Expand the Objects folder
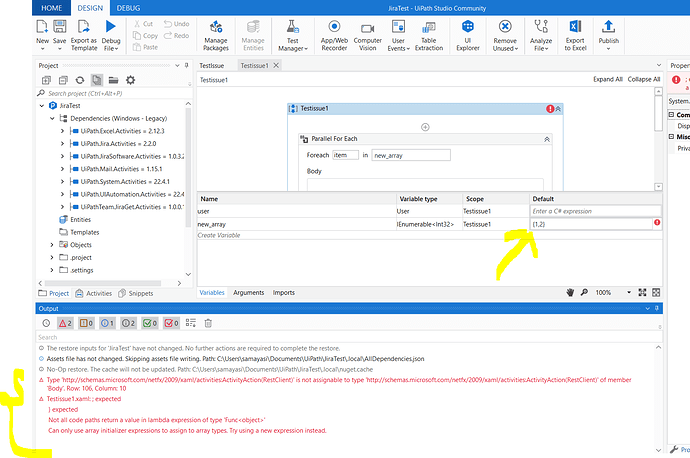This screenshot has width=690, height=458. tap(52, 245)
